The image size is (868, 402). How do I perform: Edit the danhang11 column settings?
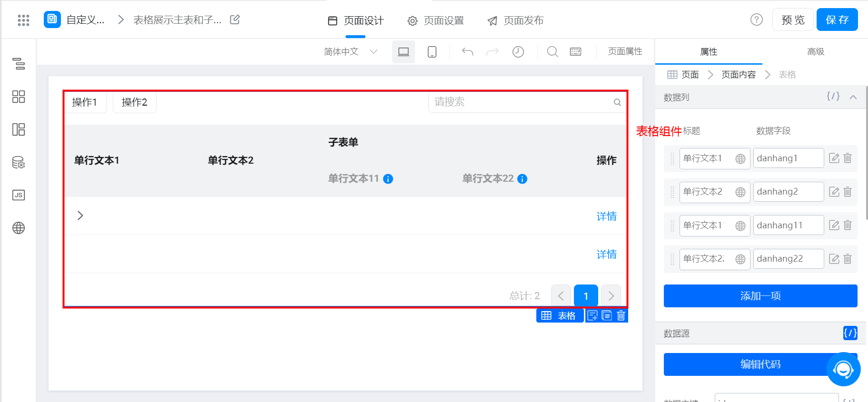click(834, 225)
